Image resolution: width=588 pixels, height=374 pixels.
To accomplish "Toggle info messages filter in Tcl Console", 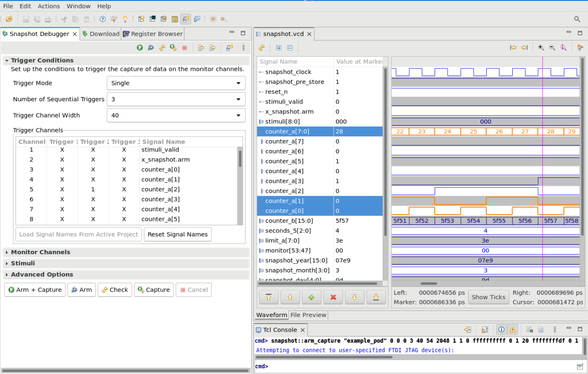I will [501, 330].
